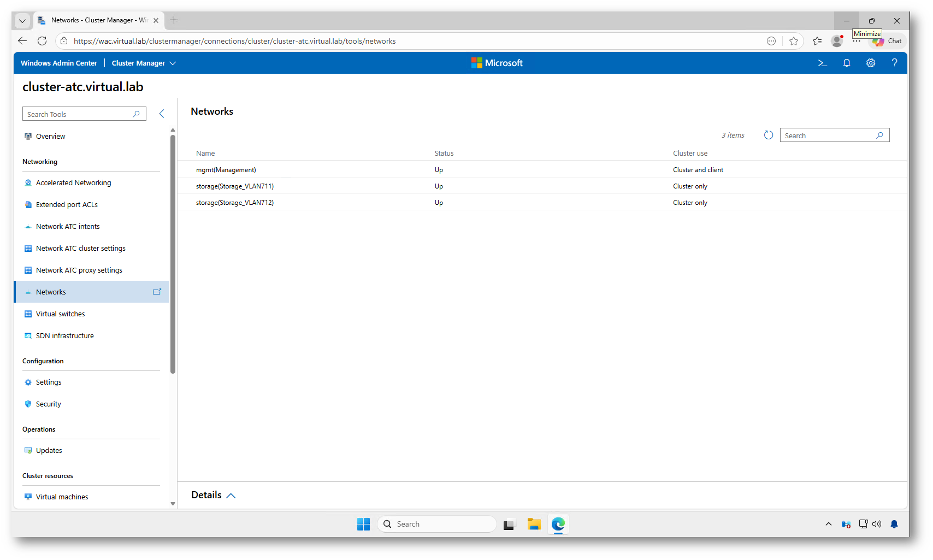Image resolution: width=933 pixels, height=560 pixels.
Task: Select the mgmt(Management) network row
Action: pos(226,170)
